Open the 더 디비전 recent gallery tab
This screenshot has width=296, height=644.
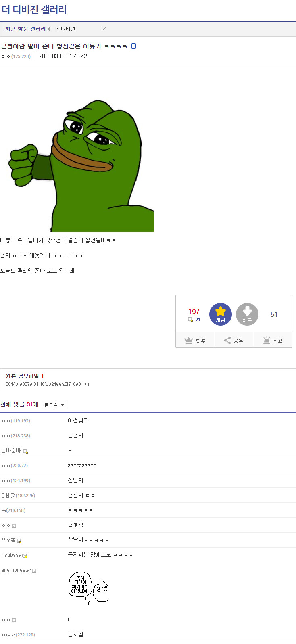point(65,29)
